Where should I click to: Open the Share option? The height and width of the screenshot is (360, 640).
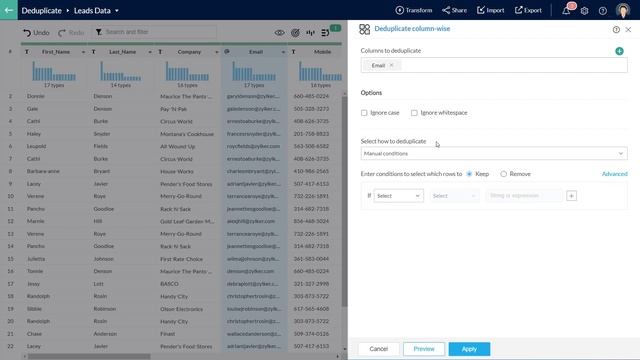[454, 10]
